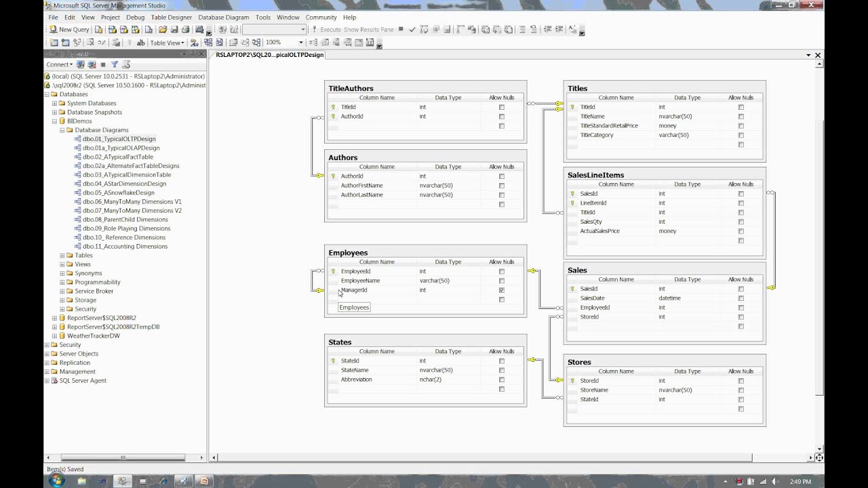Click the Programmability folder

(x=98, y=282)
